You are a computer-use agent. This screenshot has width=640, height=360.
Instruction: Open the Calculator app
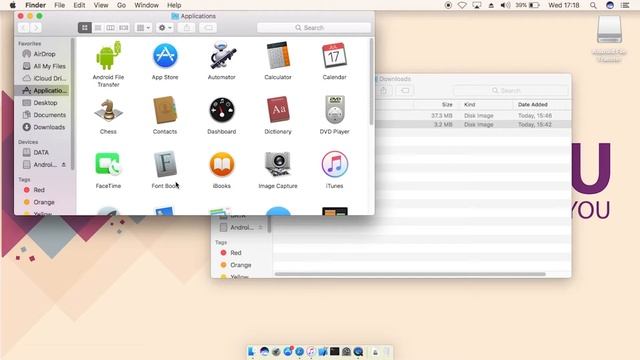(x=278, y=56)
